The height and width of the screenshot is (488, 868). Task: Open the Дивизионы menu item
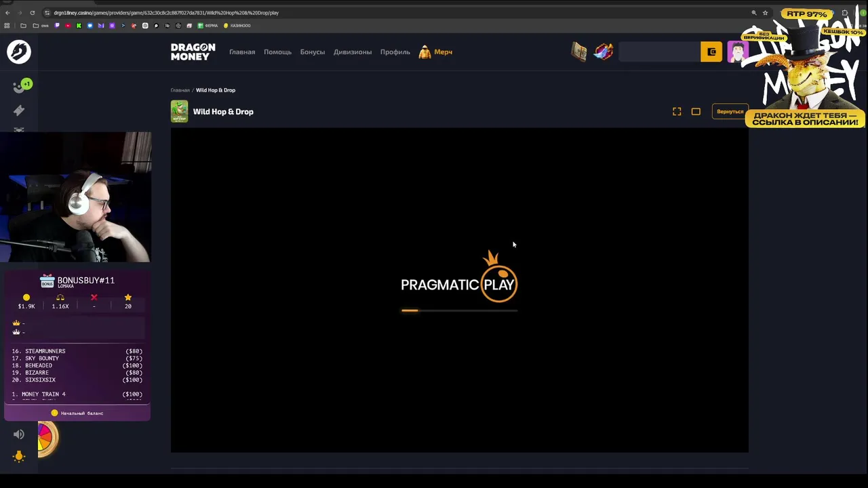point(353,52)
